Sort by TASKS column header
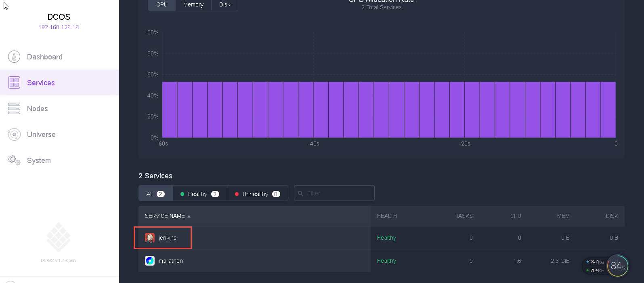Viewport: 644px width, 283px height. (464, 216)
